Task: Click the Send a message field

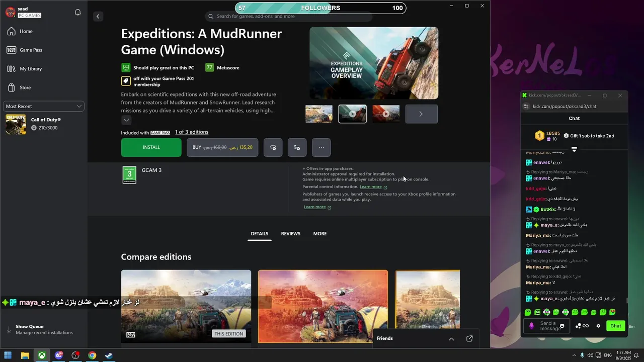Action: (547, 326)
